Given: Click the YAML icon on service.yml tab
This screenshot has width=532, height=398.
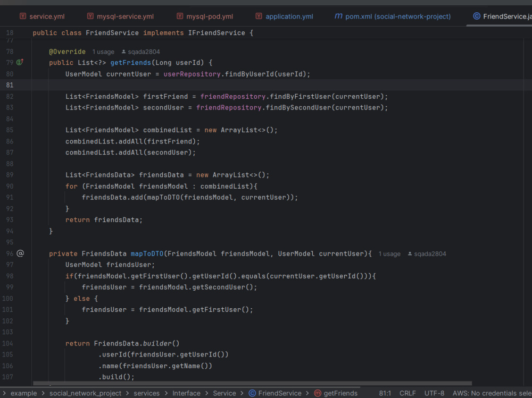Looking at the screenshot, I should (23, 16).
